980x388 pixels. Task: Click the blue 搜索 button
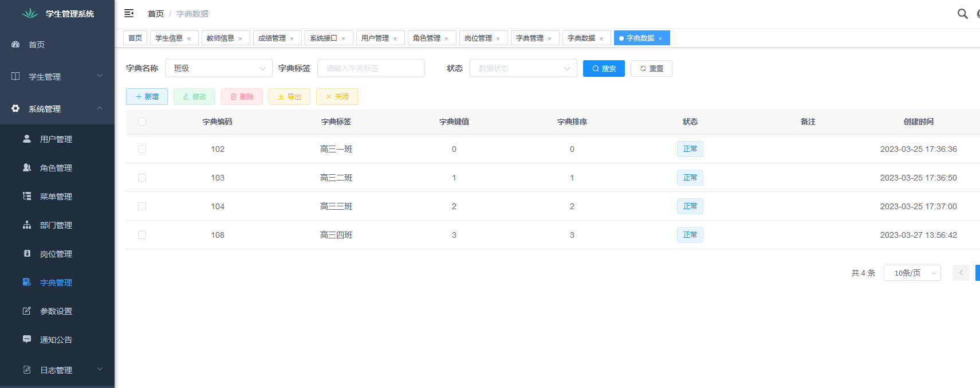point(604,68)
